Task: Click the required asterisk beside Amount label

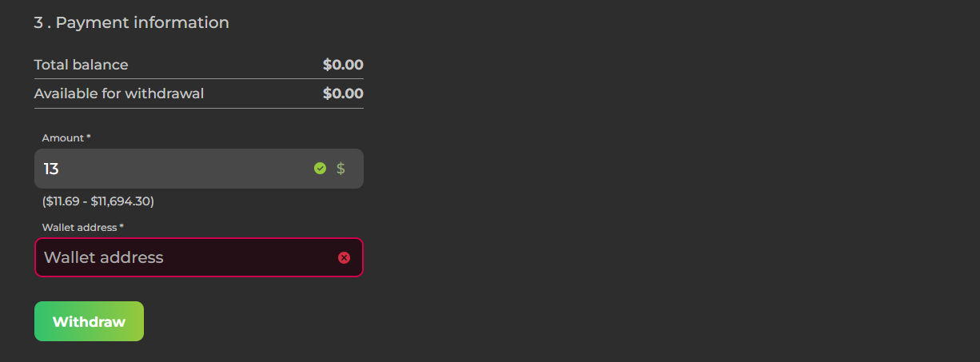Action: click(x=89, y=137)
